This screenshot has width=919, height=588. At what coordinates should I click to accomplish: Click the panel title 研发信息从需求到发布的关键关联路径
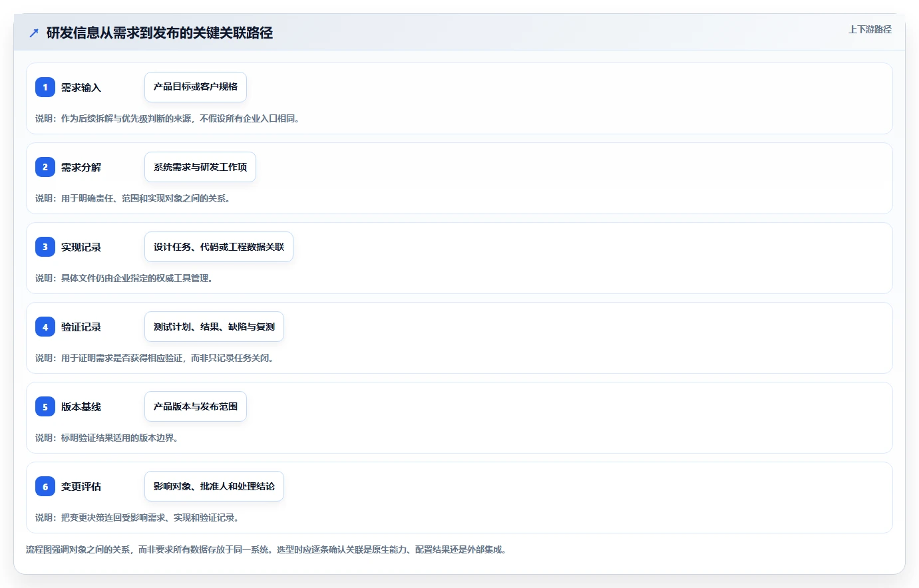(160, 33)
